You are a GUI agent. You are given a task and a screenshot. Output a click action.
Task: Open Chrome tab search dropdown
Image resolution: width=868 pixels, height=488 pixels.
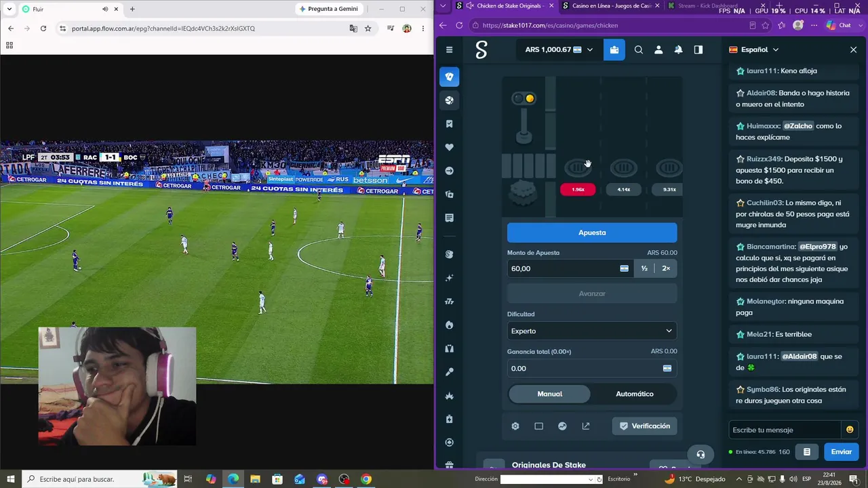[x=9, y=9]
